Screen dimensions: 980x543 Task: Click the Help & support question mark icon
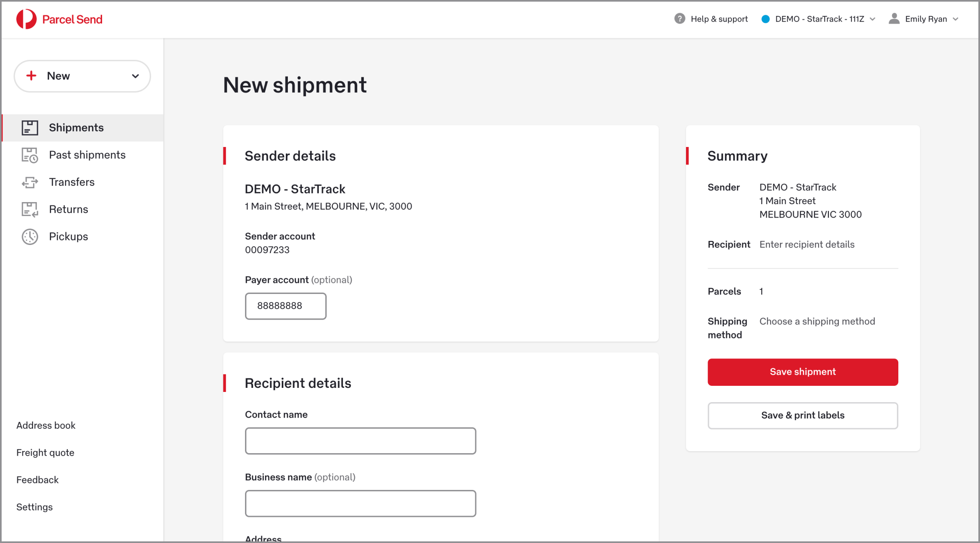(679, 19)
